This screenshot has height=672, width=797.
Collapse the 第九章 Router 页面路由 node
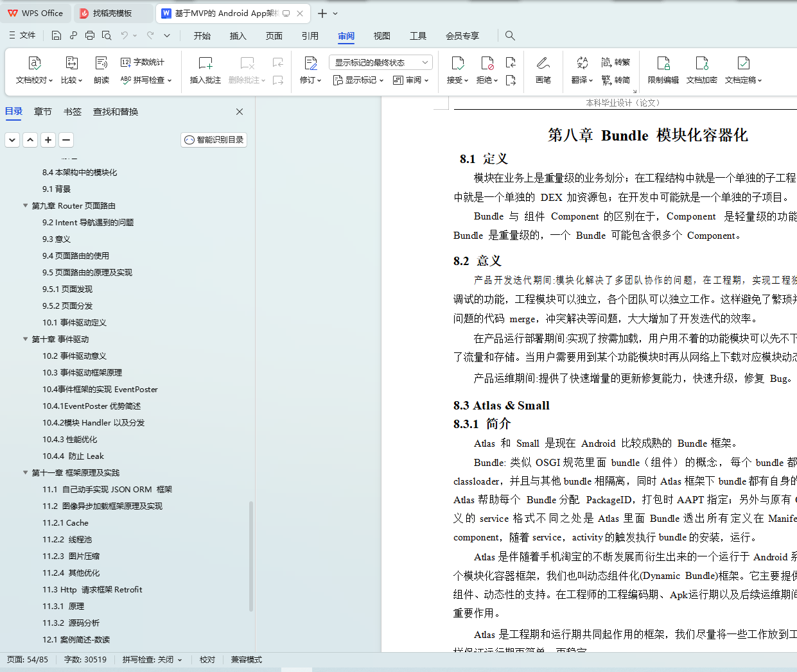coord(26,205)
